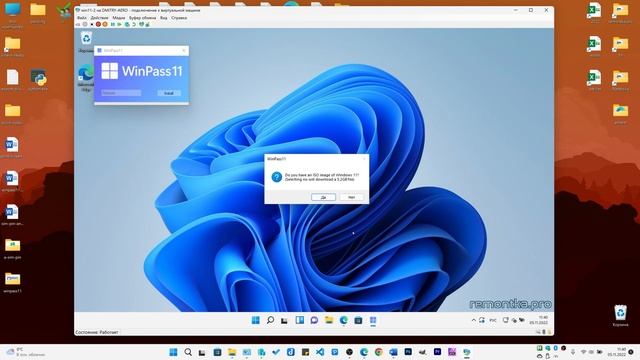Click the Install button in WinPass11 window

click(x=169, y=93)
